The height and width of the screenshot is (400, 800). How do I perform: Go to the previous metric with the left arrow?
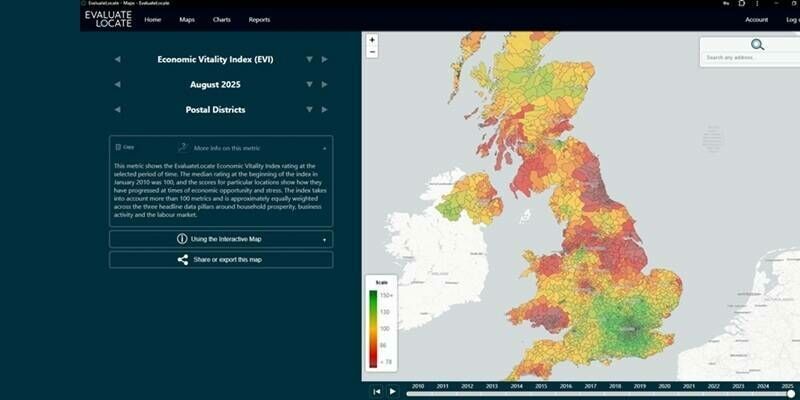tap(117, 60)
